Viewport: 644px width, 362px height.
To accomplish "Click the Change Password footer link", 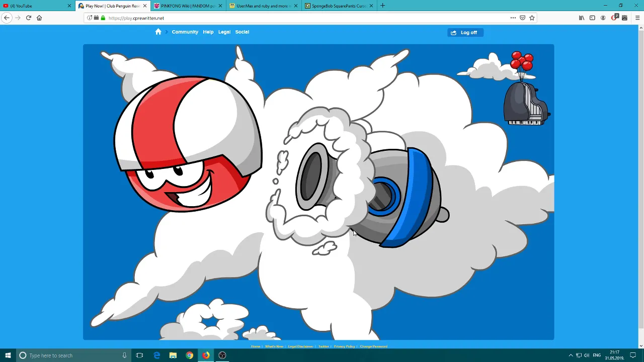I will pyautogui.click(x=373, y=346).
